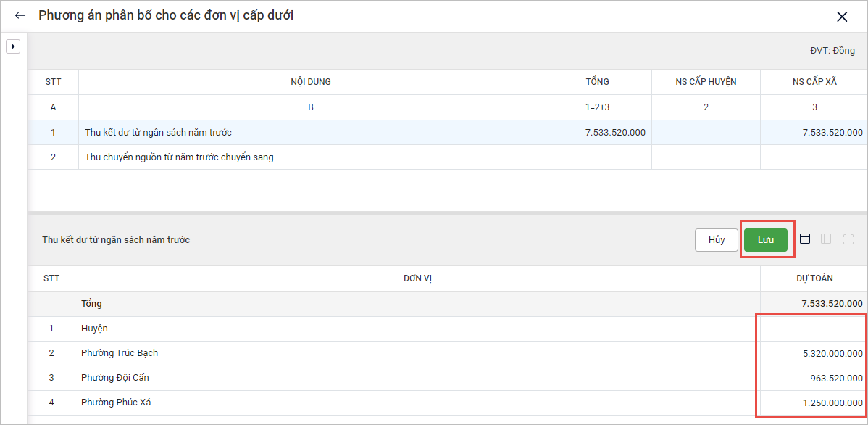Switch to vertical side panel layout
The image size is (868, 425).
[826, 239]
